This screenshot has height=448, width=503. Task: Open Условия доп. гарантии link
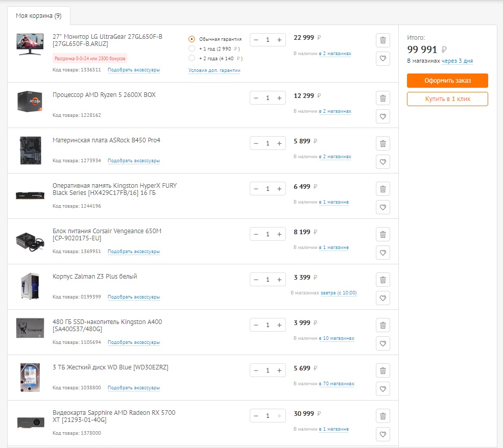click(214, 70)
